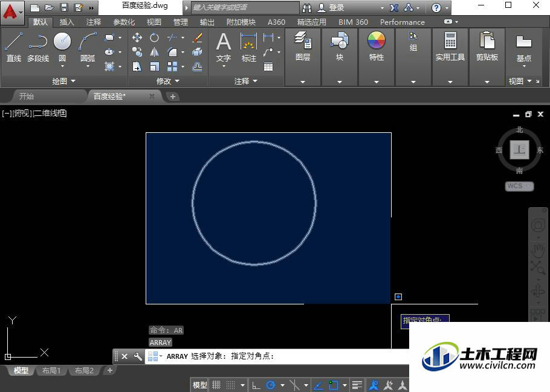
Task: Select the 圆弧 (Arc) tool
Action: [88, 47]
